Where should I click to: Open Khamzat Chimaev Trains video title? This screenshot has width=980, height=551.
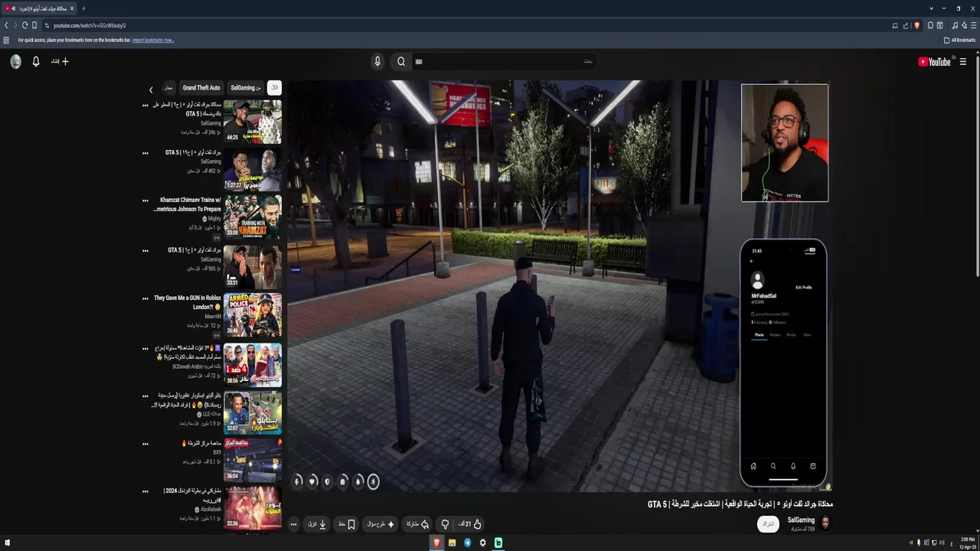(x=188, y=204)
